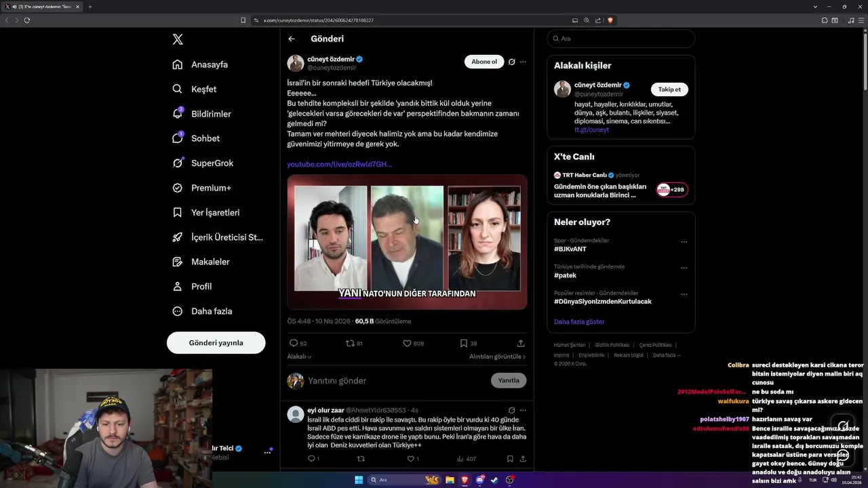Open cüneyt özdemir's avatar in the post header
The image size is (868, 488).
tap(296, 63)
